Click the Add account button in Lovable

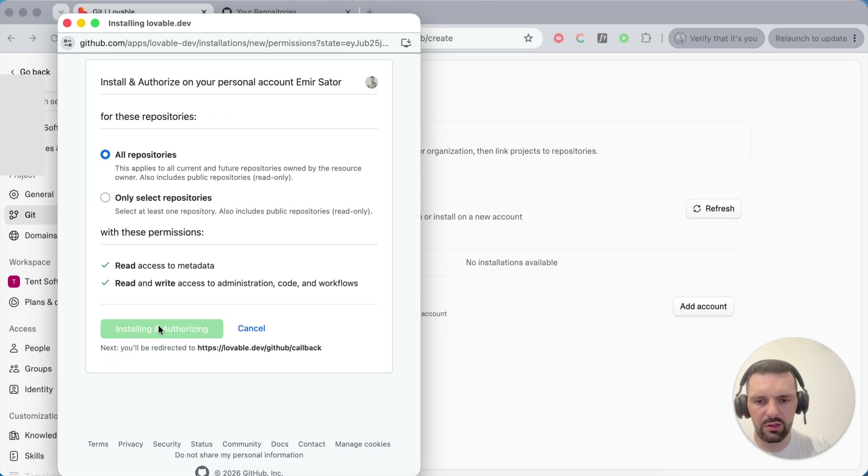[703, 306]
